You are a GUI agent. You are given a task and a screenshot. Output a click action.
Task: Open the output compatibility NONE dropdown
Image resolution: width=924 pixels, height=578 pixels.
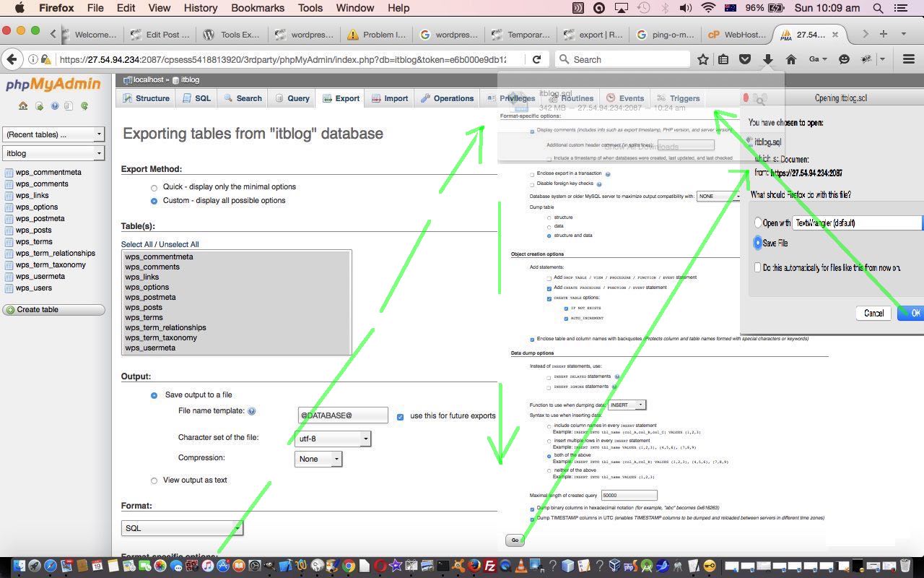(720, 196)
